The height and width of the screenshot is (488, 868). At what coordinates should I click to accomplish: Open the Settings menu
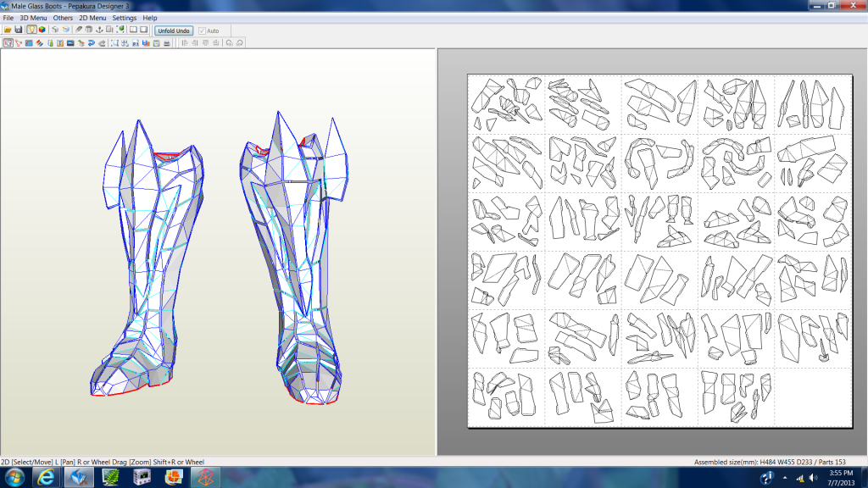pos(125,18)
